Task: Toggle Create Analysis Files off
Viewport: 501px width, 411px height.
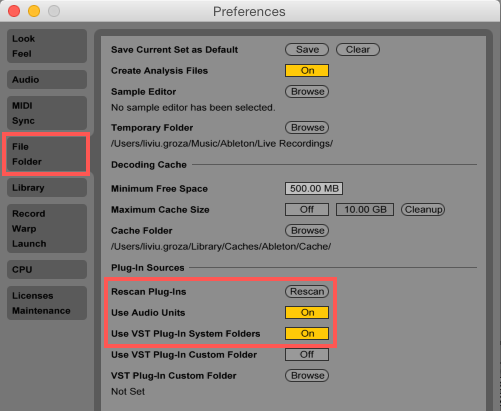Action: pyautogui.click(x=307, y=70)
